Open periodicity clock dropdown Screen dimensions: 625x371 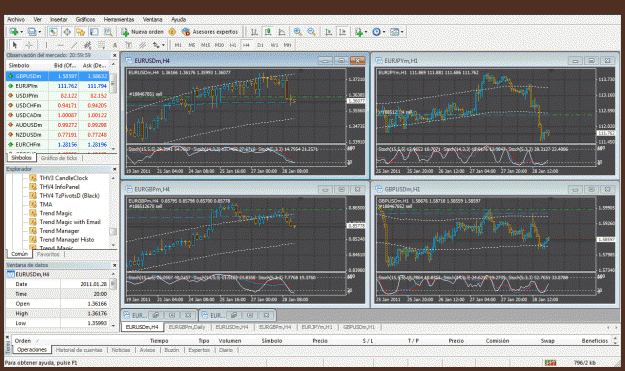pos(378,32)
